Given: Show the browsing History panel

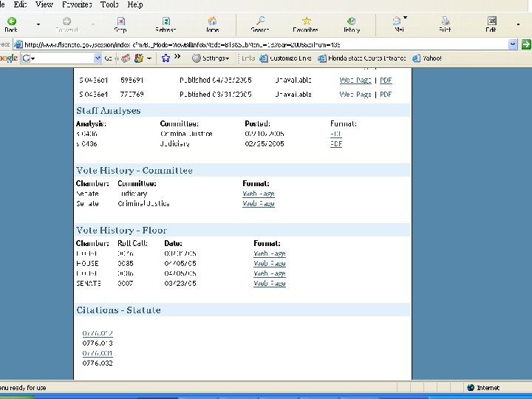Looking at the screenshot, I should (x=352, y=24).
